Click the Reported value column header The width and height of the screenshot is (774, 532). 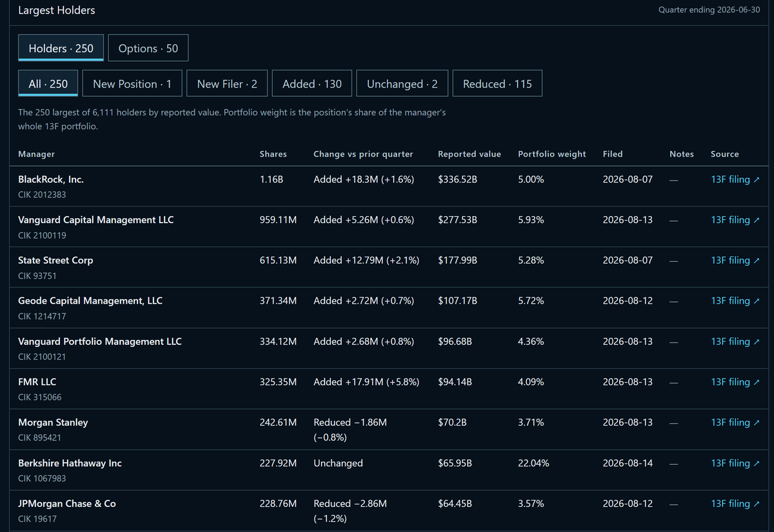[x=470, y=154]
